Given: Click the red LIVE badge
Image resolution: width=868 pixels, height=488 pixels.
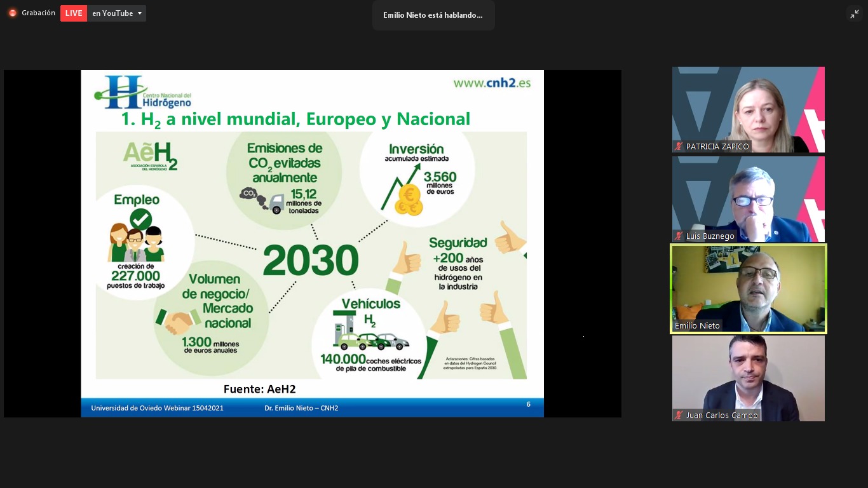Looking at the screenshot, I should click(x=74, y=13).
